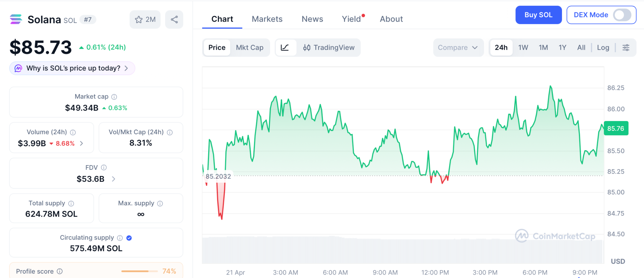644x278 pixels.
Task: Select the 1Y time range
Action: coord(562,47)
